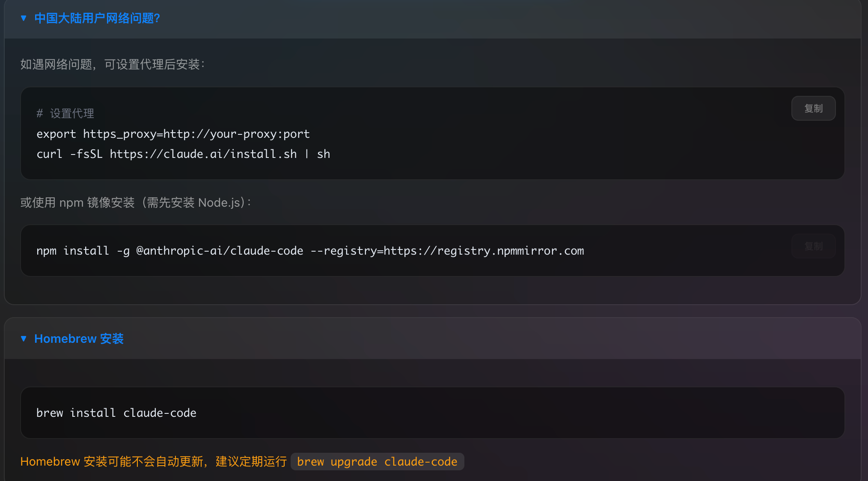Click the Homebrew 安装 section title
This screenshot has width=868, height=481.
79,338
